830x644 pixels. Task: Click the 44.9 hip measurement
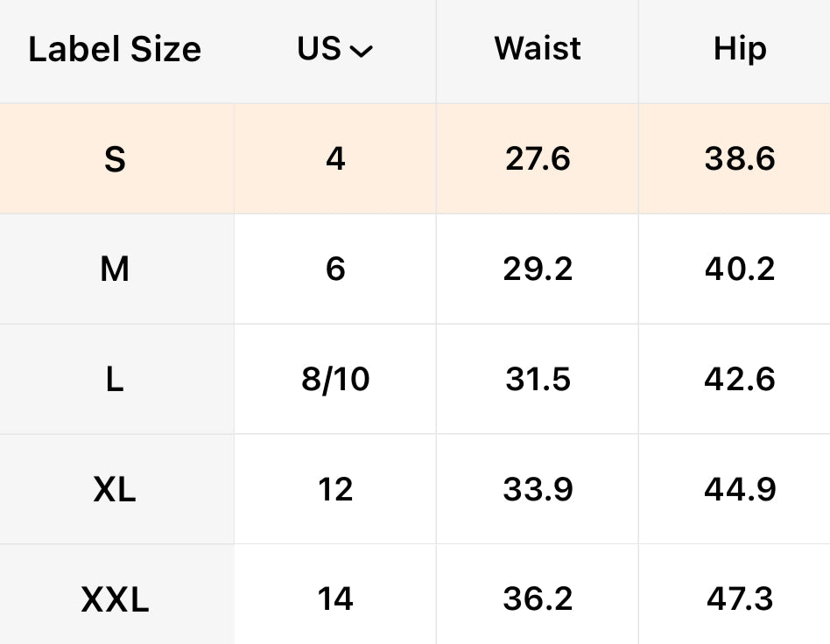coord(740,490)
